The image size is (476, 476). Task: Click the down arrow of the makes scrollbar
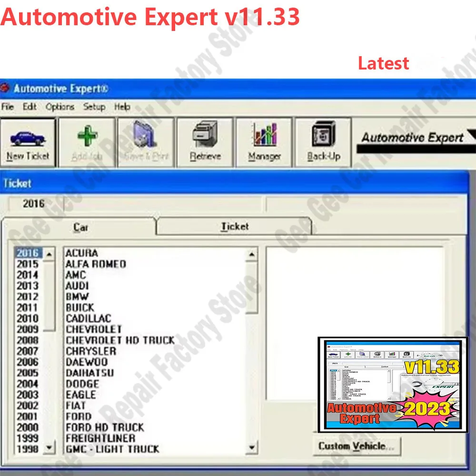[x=251, y=447]
